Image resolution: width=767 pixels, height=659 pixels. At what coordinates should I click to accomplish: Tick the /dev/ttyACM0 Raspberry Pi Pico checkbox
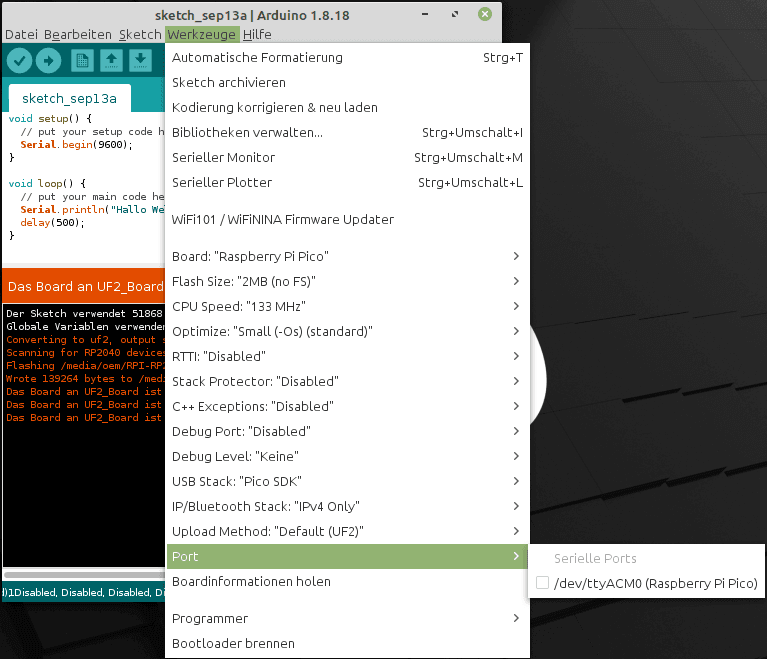(x=542, y=583)
